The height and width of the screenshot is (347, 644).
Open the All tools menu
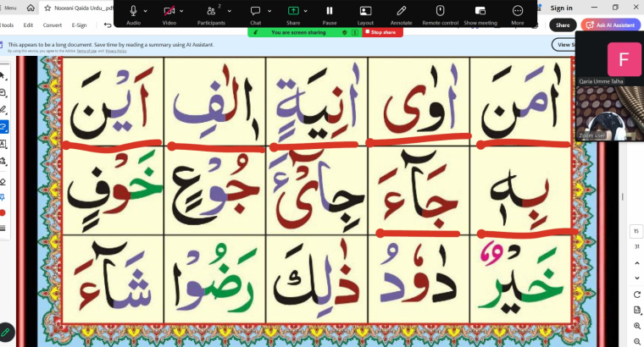[7, 25]
